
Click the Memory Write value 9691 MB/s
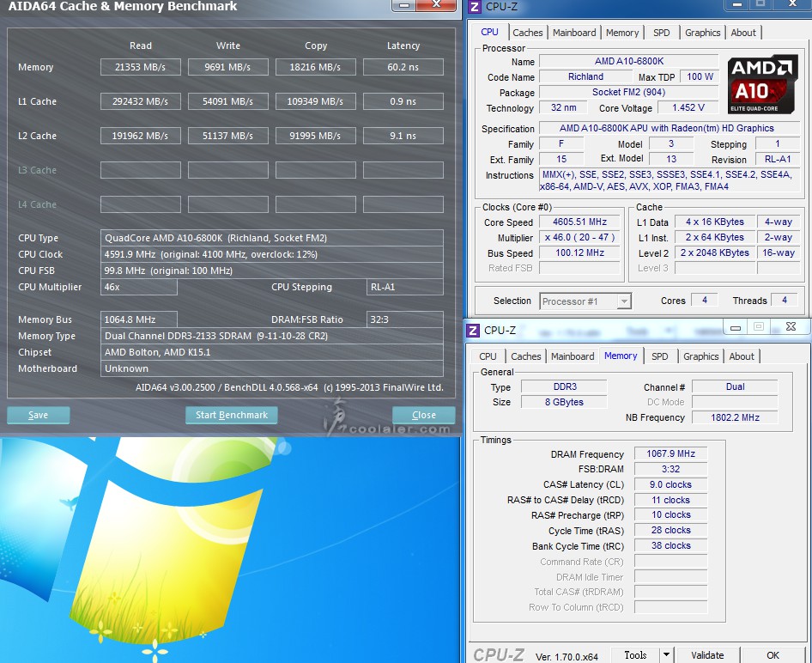tap(227, 67)
